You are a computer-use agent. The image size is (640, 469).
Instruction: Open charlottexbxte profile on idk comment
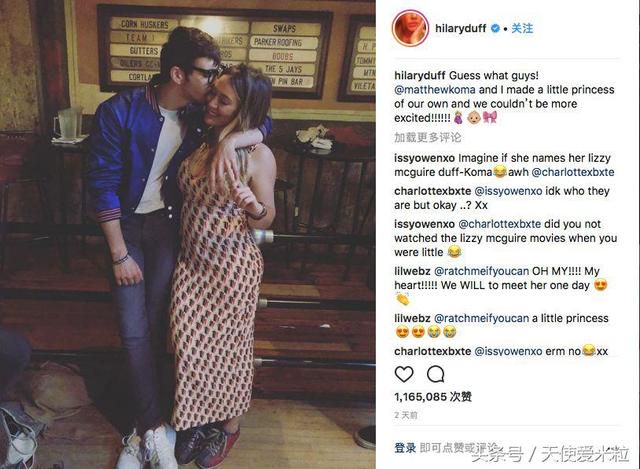(432, 191)
